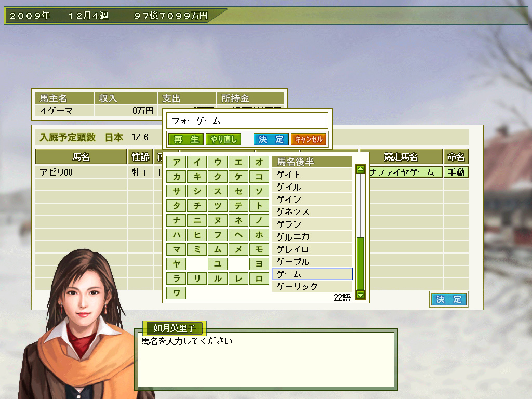The height and width of the screenshot is (399, 532).
Task: Click the 再生 playback button
Action: point(186,139)
